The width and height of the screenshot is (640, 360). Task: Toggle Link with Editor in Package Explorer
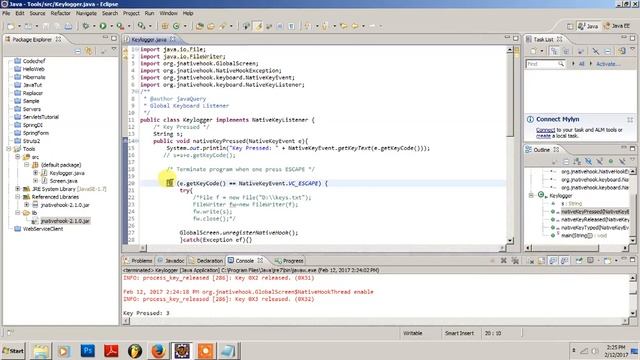tap(89, 51)
